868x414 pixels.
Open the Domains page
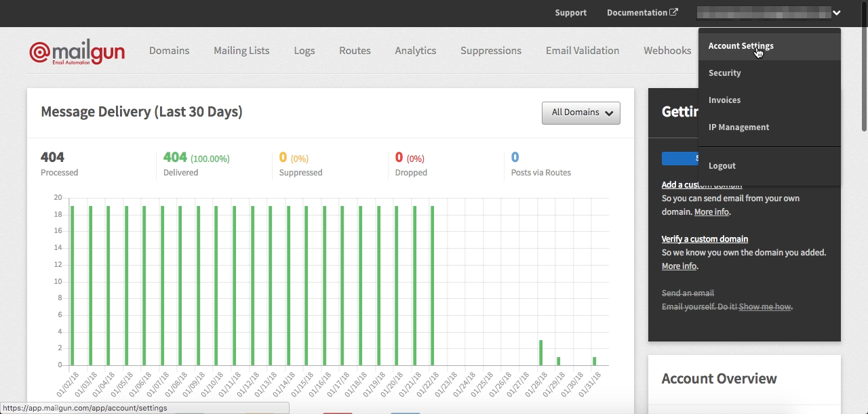pos(169,50)
